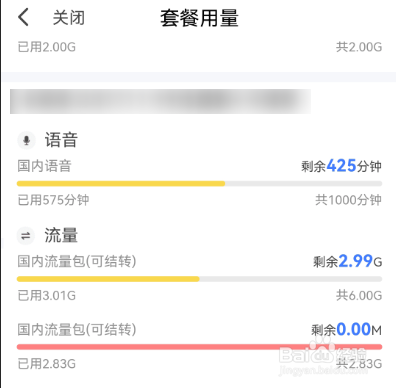This screenshot has width=396, height=388.
Task: Tap the 关闭 close button
Action: (x=69, y=18)
